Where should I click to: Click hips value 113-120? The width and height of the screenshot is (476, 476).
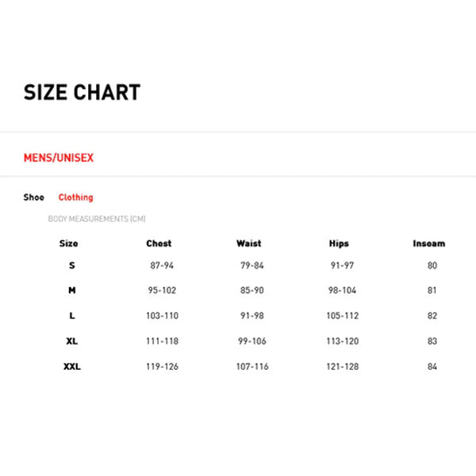tap(343, 341)
